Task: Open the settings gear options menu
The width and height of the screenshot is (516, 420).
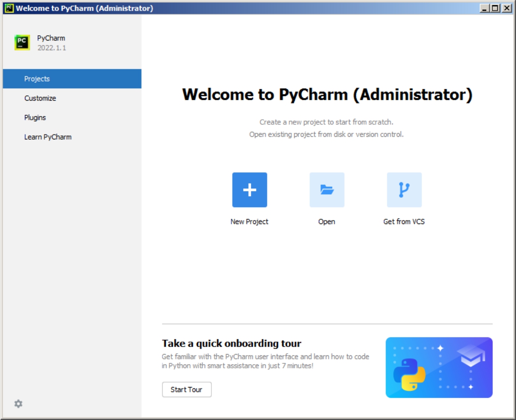Action: (x=18, y=404)
